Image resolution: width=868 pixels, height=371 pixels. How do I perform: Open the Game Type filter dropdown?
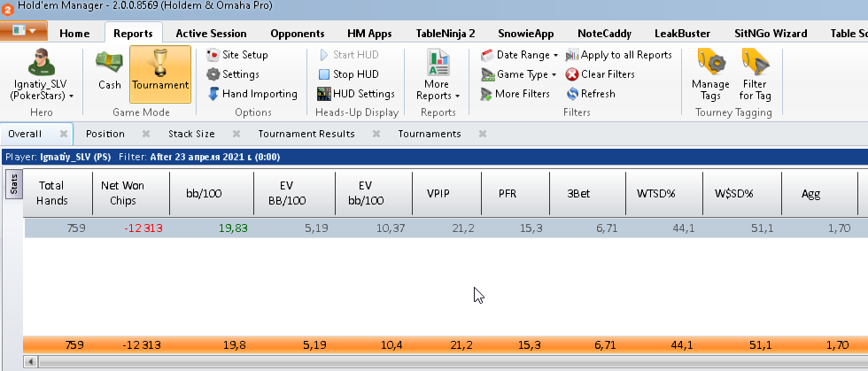[518, 74]
